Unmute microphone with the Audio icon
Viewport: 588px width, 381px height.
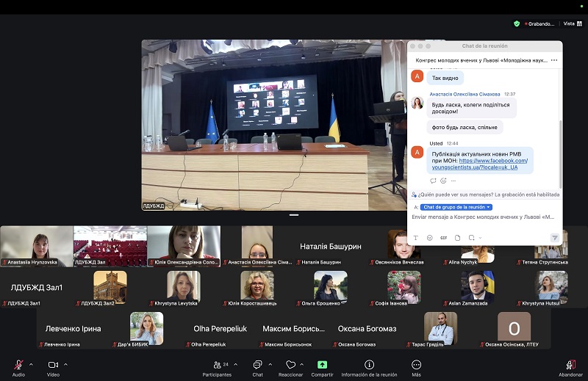pos(18,365)
